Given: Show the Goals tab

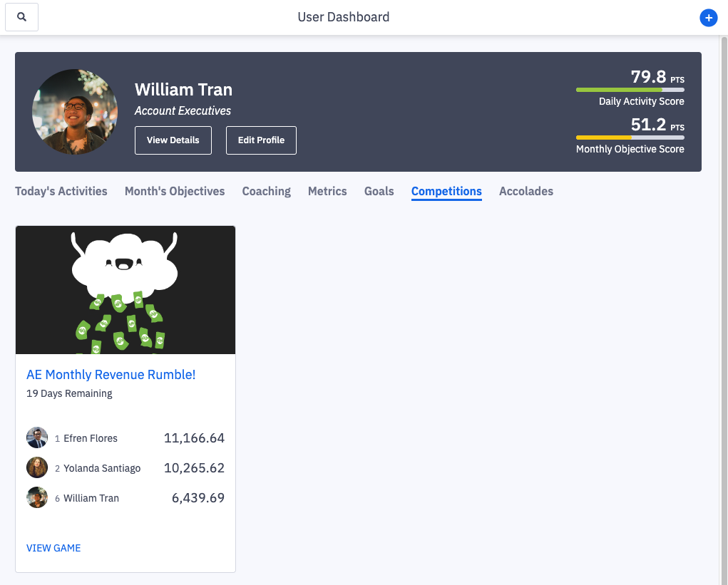Looking at the screenshot, I should click(x=379, y=191).
